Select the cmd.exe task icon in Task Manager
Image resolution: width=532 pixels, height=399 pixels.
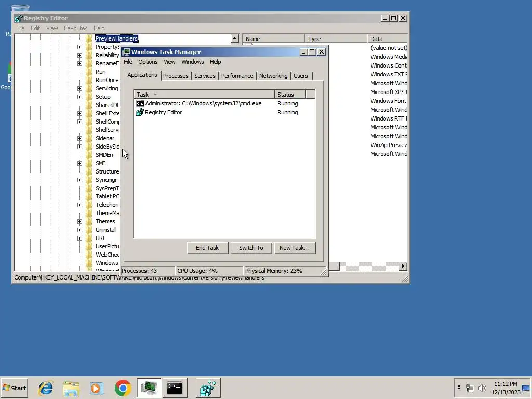[x=140, y=103]
